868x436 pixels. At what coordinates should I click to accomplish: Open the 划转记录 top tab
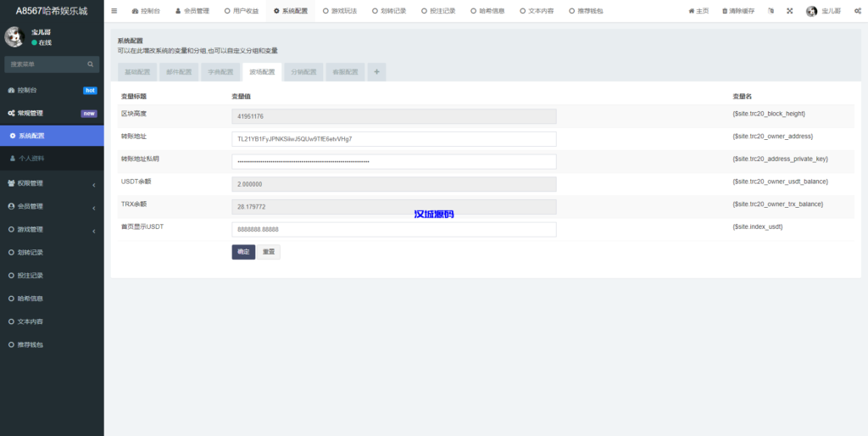(389, 10)
